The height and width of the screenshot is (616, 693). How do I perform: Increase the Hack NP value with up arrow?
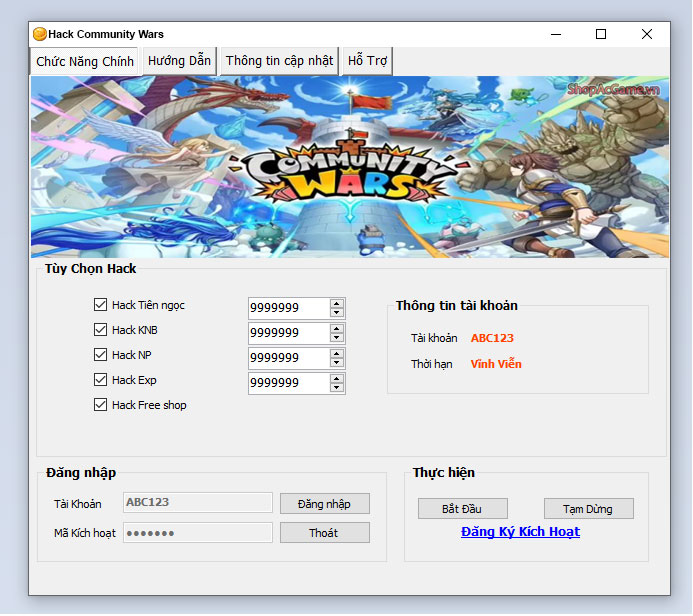pyautogui.click(x=337, y=353)
